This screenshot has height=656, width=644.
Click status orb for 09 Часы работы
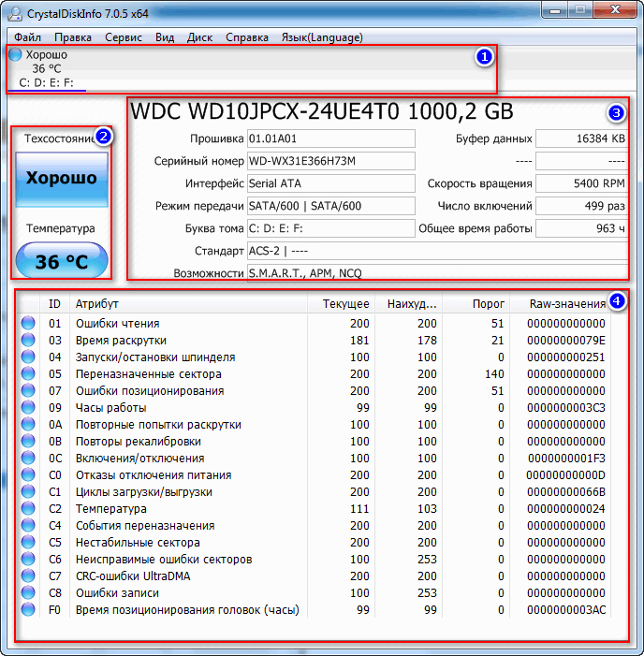pos(28,407)
